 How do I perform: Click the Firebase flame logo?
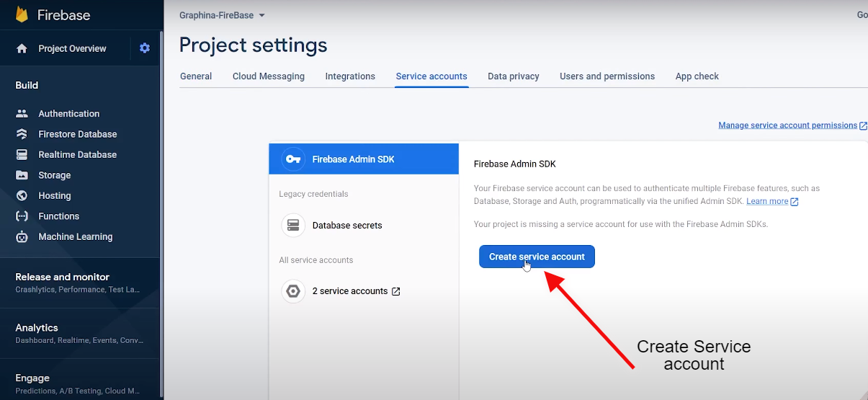pos(22,14)
